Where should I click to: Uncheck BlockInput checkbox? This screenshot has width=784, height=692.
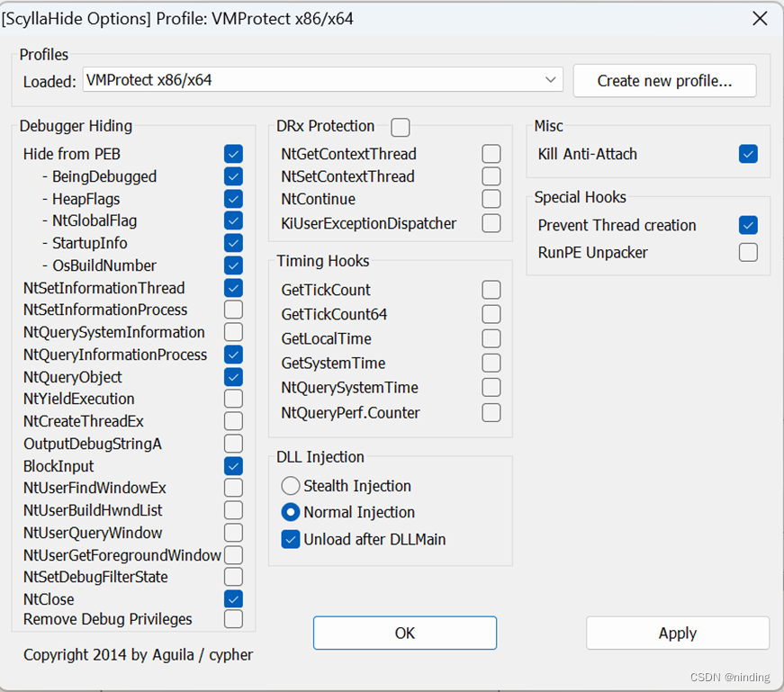(233, 466)
